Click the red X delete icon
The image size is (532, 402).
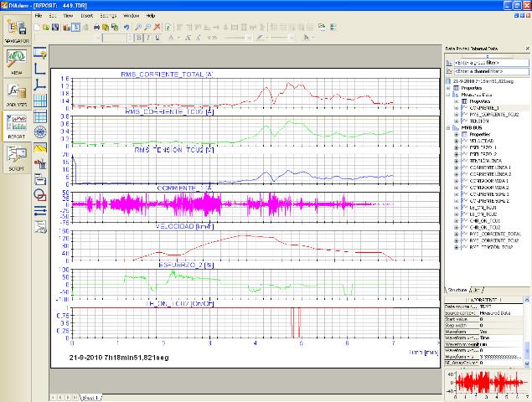point(158,28)
